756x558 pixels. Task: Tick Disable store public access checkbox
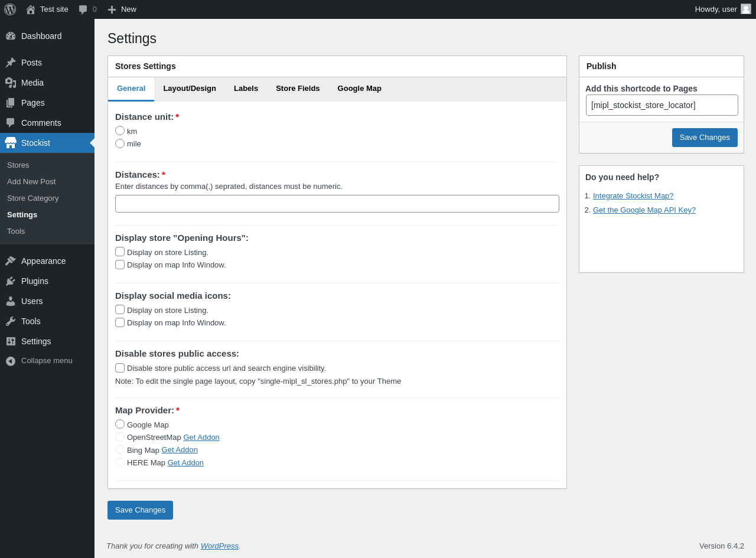pyautogui.click(x=120, y=368)
